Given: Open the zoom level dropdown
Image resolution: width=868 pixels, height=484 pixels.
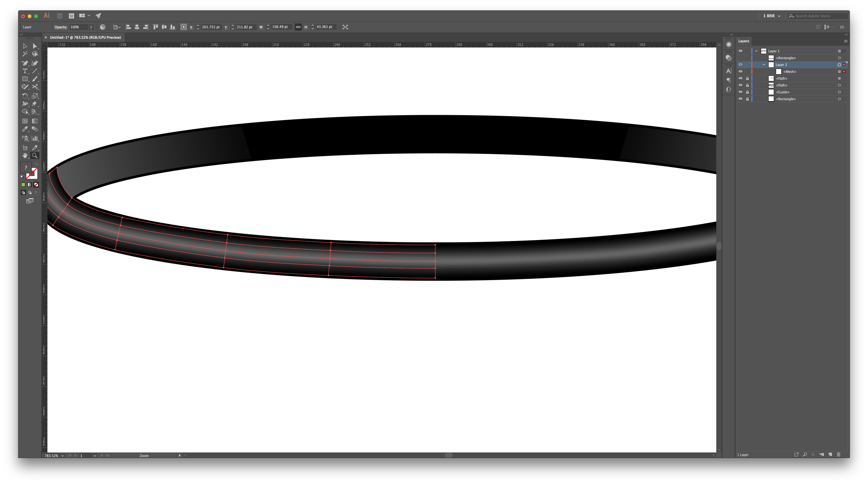Looking at the screenshot, I should 62,455.
